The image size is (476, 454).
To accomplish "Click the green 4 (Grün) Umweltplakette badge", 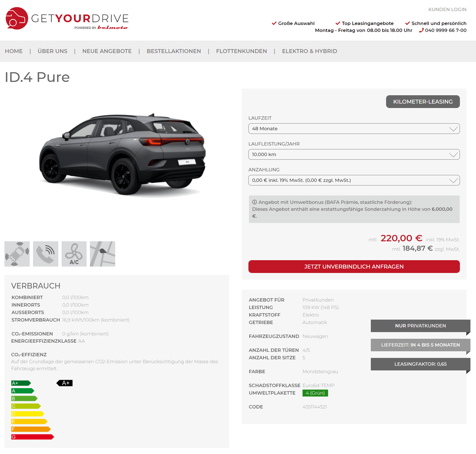I will point(315,393).
